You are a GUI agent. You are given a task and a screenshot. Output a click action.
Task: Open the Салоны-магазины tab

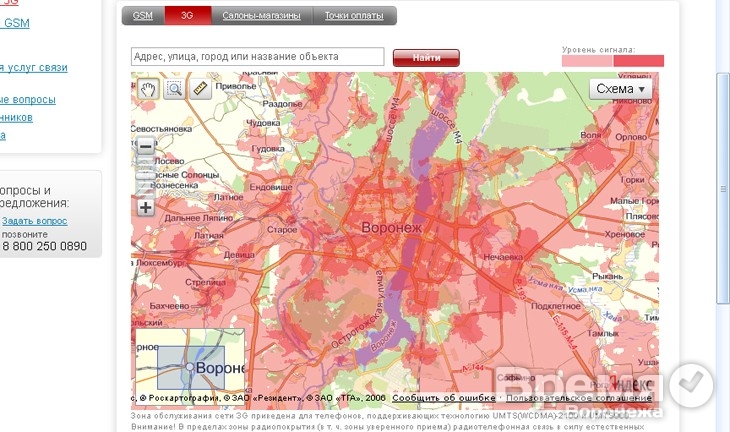[260, 16]
